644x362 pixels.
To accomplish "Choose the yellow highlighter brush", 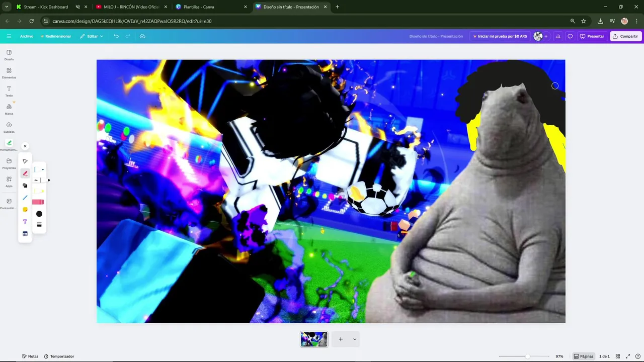I will tap(39, 191).
